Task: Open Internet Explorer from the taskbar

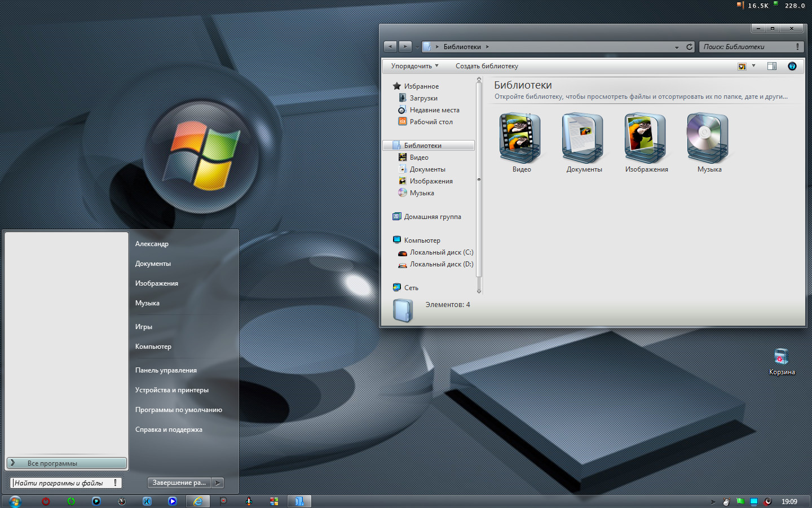Action: pyautogui.click(x=198, y=501)
